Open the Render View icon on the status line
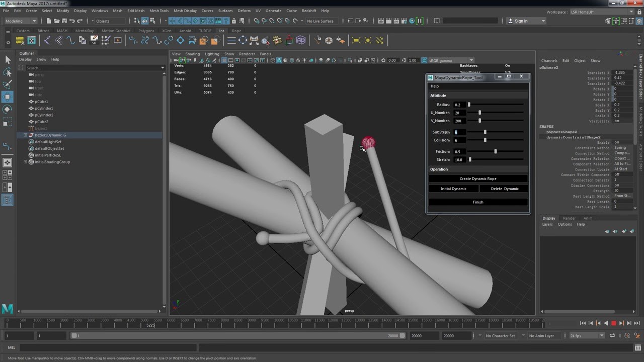The height and width of the screenshot is (362, 644). (x=381, y=21)
